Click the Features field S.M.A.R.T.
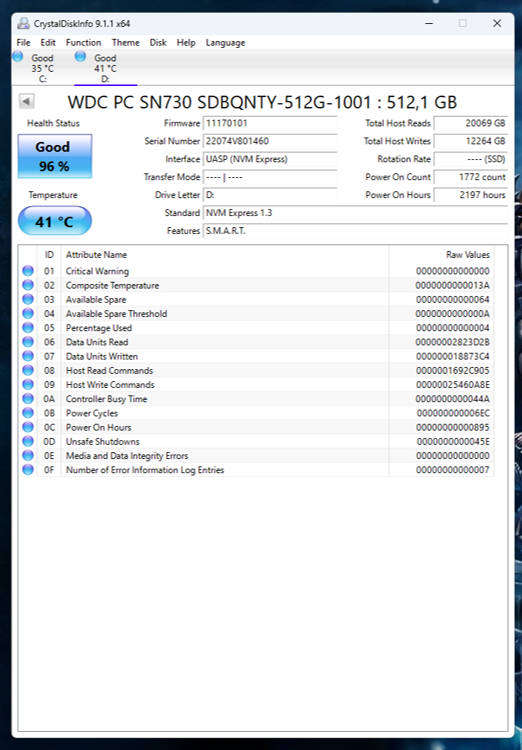This screenshot has height=750, width=522. (355, 231)
